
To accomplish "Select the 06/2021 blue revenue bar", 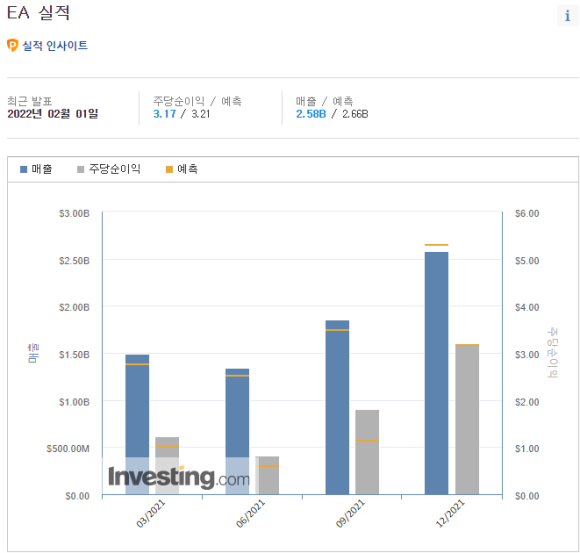I will pyautogui.click(x=237, y=431).
